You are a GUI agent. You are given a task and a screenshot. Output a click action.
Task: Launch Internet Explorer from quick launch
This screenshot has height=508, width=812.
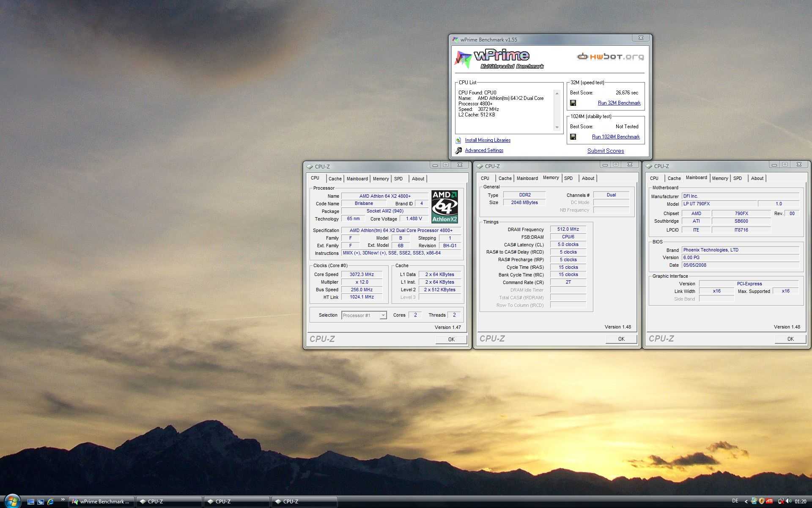[51, 502]
